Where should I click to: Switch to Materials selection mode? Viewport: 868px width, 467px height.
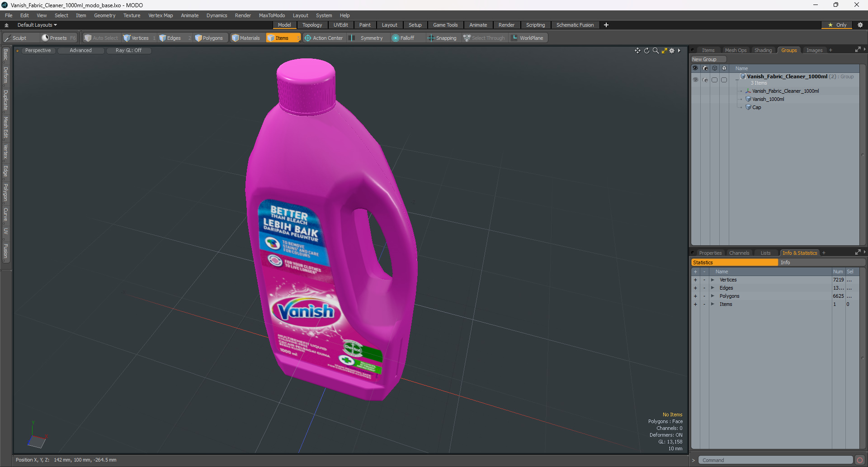[x=246, y=38]
